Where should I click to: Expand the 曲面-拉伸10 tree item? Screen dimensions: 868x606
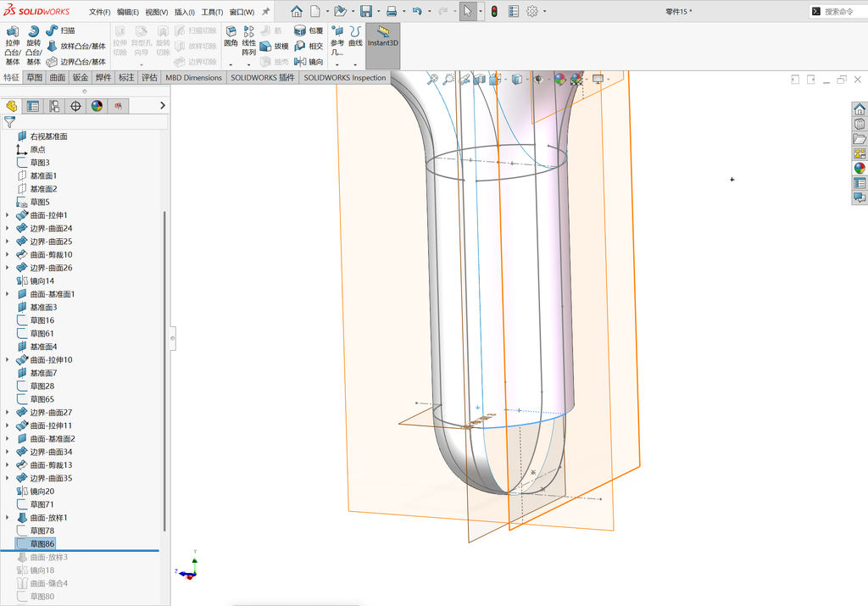[x=7, y=359]
